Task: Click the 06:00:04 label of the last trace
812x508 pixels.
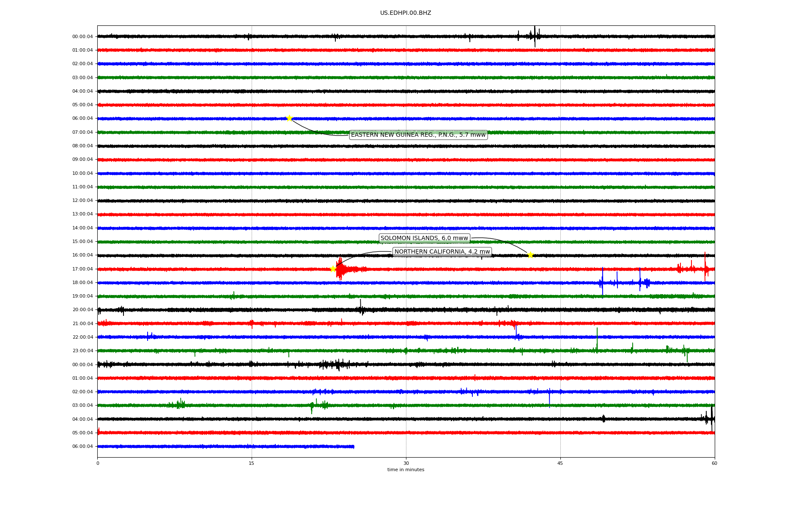Action: [82, 447]
